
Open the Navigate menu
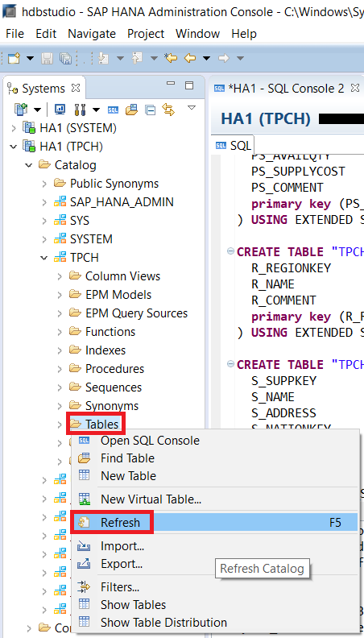92,34
